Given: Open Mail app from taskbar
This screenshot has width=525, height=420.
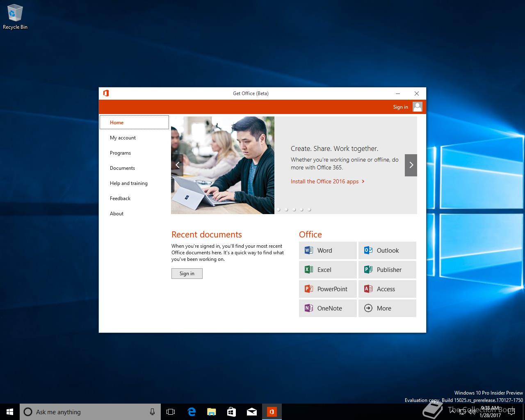Looking at the screenshot, I should coord(251,412).
